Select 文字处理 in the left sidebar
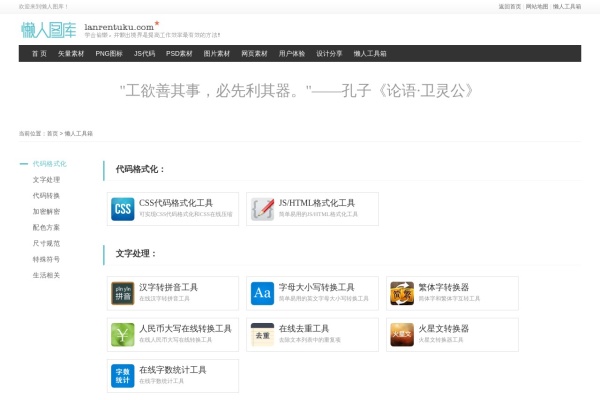Image resolution: width=600 pixels, height=400 pixels. pyautogui.click(x=46, y=179)
